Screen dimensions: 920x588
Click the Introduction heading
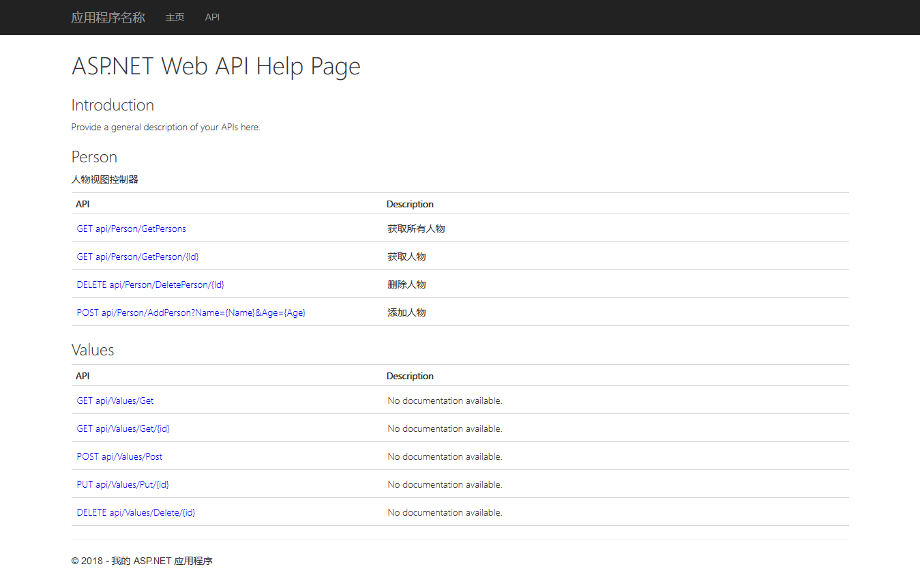pos(113,105)
